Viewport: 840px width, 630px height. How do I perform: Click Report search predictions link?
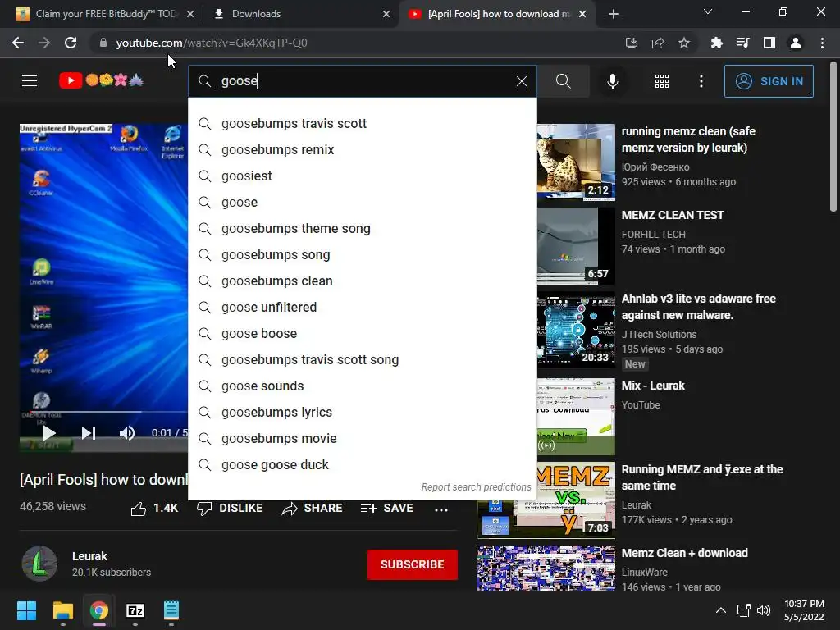coord(476,487)
